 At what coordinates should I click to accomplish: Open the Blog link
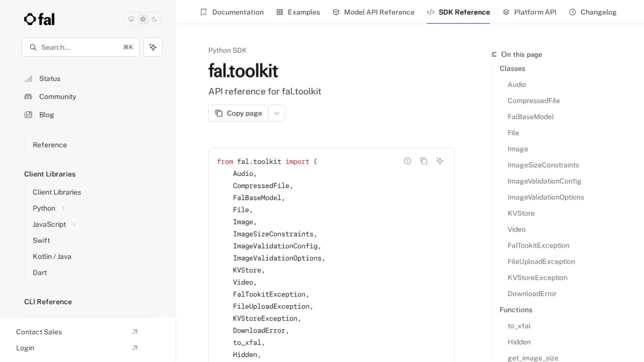[x=46, y=115]
